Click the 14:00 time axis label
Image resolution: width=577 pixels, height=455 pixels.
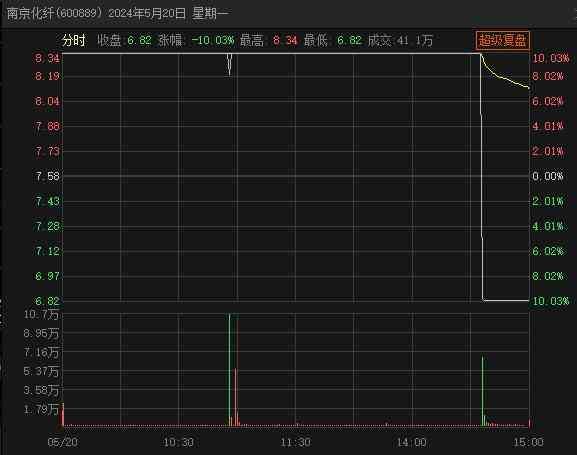(x=411, y=442)
